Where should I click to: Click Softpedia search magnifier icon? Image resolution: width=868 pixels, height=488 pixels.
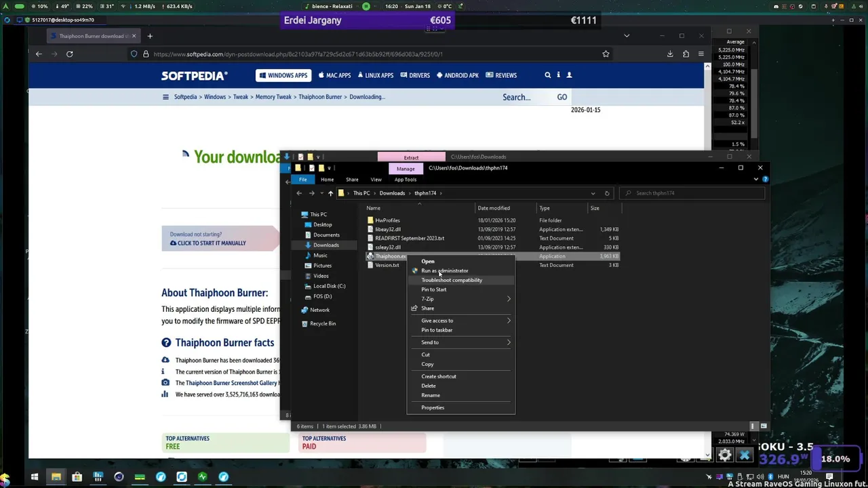point(548,75)
